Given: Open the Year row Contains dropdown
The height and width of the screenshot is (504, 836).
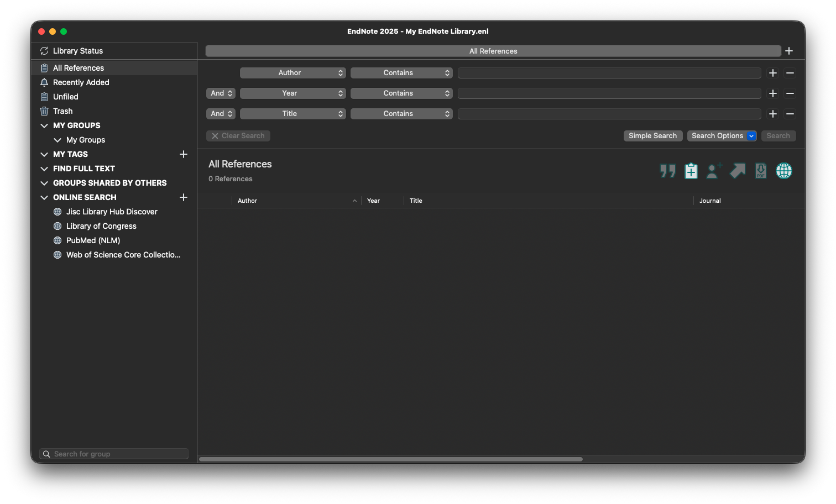Looking at the screenshot, I should (x=401, y=93).
